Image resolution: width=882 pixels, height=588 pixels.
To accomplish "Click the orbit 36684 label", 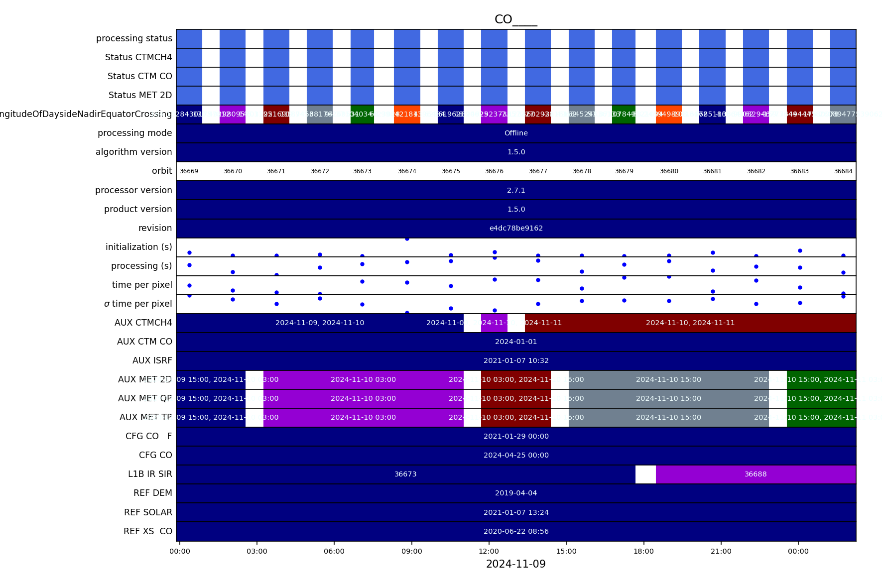I will pos(843,171).
